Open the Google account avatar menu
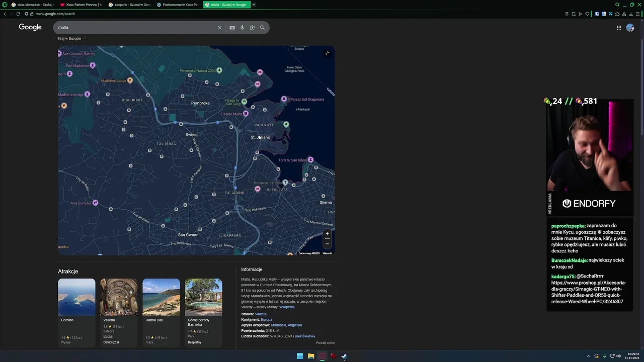This screenshot has height=362, width=644. (630, 28)
